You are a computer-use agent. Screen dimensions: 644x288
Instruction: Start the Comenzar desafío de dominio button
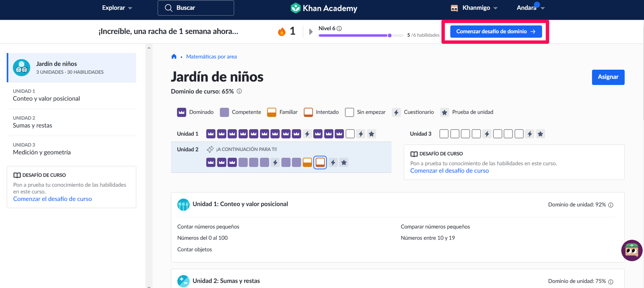[496, 32]
